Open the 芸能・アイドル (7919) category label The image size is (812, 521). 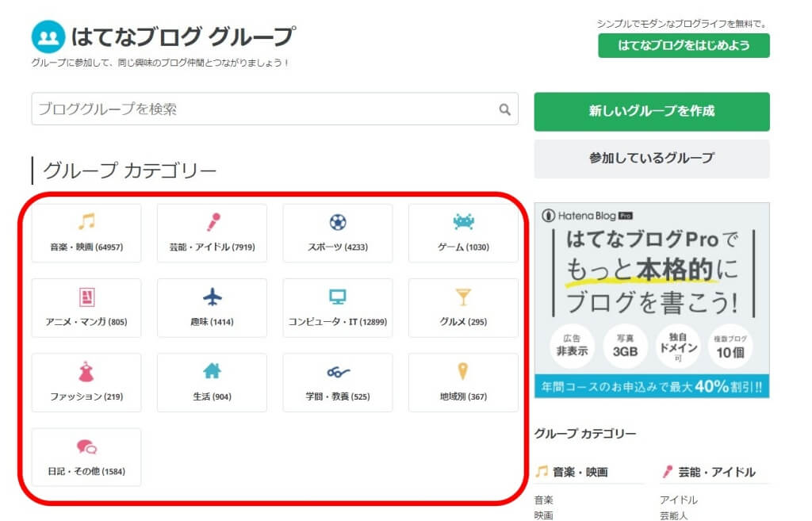click(x=213, y=247)
